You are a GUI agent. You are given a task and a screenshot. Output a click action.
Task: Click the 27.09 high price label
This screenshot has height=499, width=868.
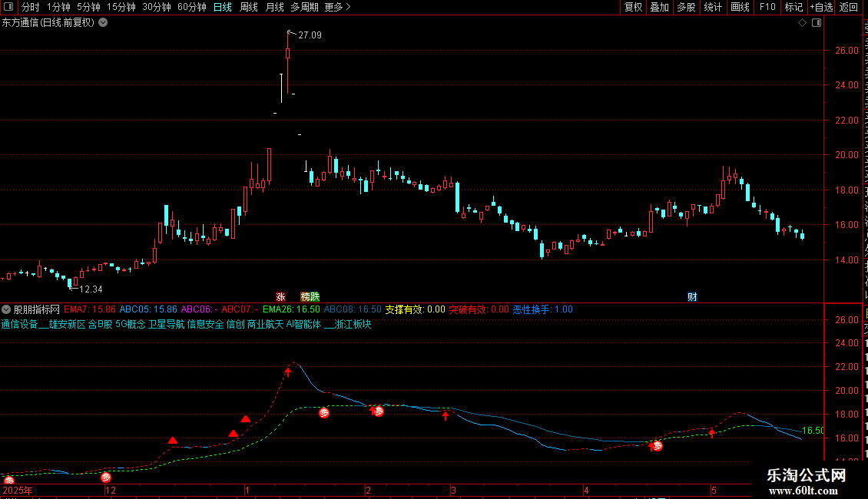coord(310,35)
